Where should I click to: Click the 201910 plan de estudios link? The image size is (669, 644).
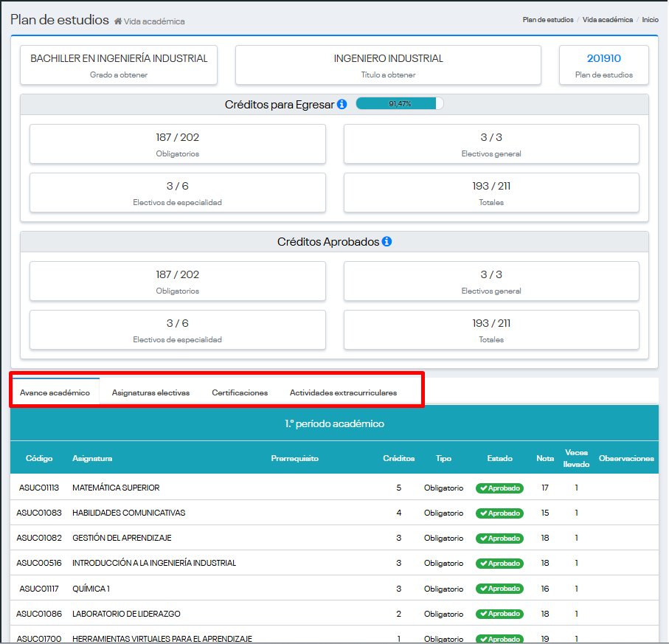click(603, 58)
